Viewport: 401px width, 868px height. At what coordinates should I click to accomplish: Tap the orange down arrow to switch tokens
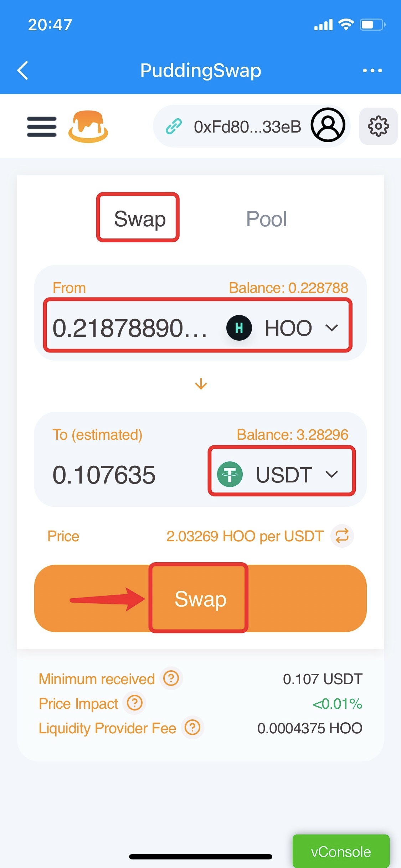(x=201, y=384)
